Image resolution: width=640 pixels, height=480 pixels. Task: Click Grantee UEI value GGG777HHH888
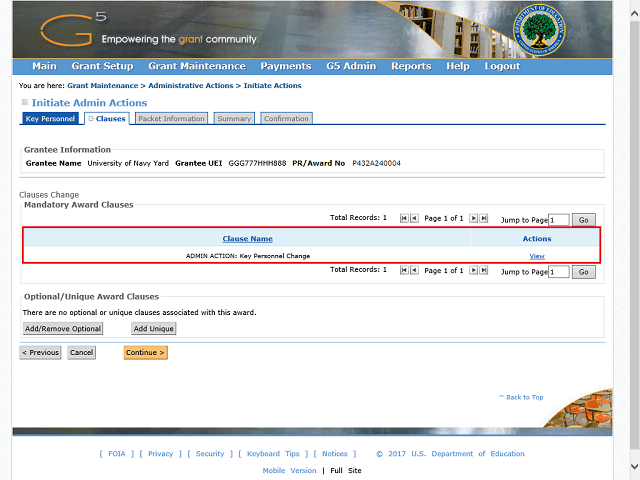coord(257,163)
